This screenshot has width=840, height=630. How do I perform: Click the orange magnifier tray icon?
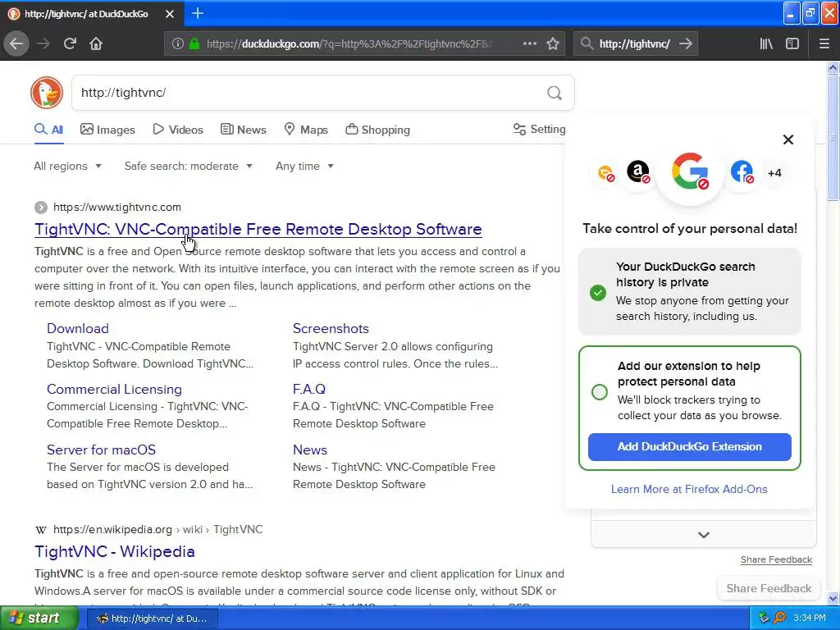779,619
